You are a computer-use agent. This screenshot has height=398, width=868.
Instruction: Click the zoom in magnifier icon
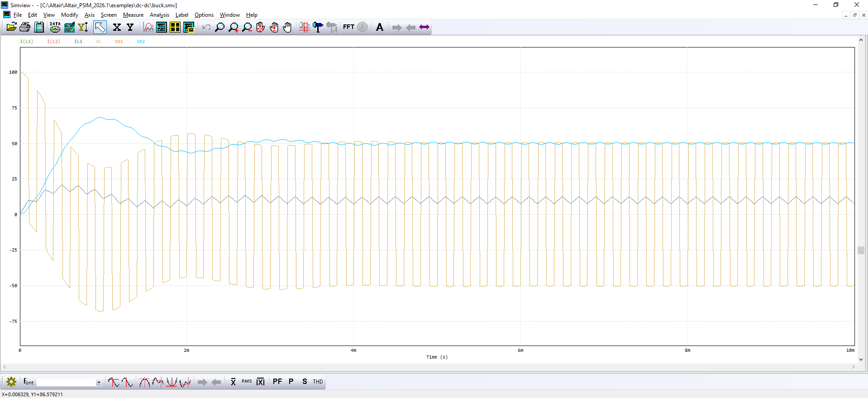[233, 27]
